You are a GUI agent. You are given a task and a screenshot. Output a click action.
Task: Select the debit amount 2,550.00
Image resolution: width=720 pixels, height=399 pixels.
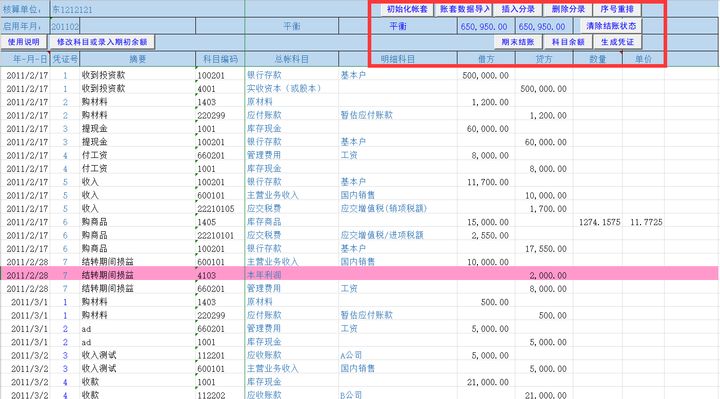[490, 236]
